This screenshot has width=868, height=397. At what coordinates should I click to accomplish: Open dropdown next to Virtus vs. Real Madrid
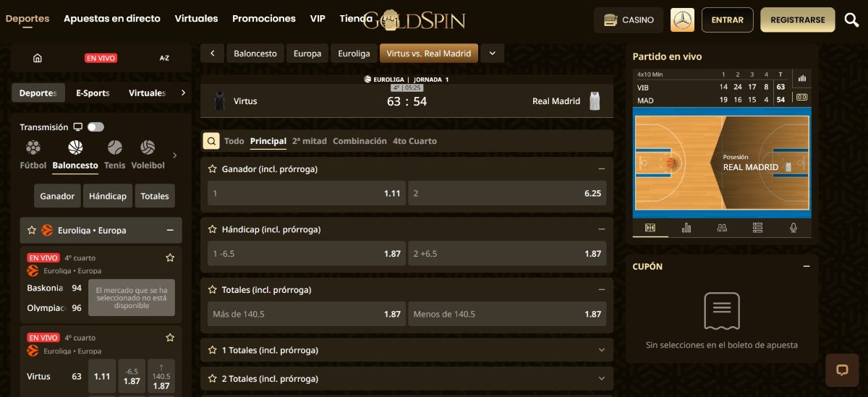tap(492, 54)
